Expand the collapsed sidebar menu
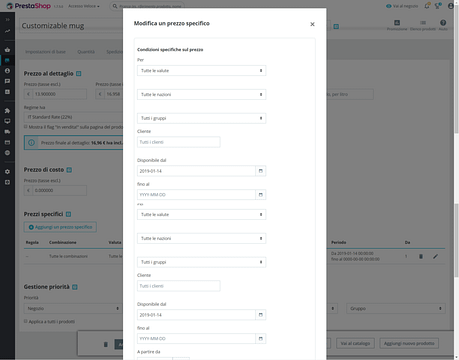The width and height of the screenshot is (459, 360). click(x=7, y=20)
